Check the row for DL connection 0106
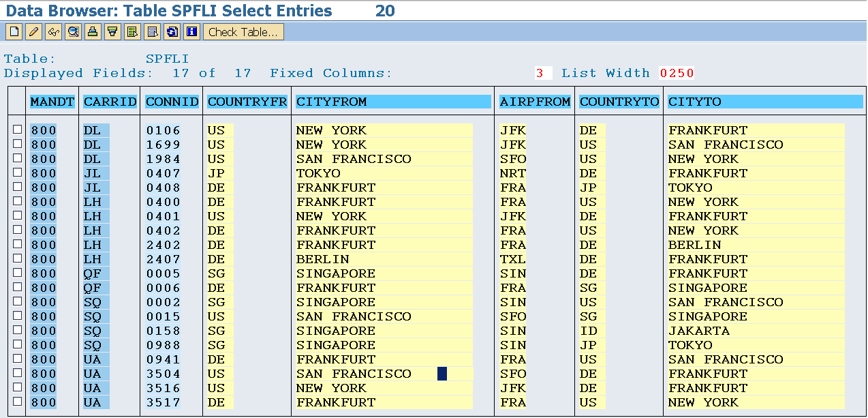This screenshot has width=868, height=418. 16,130
